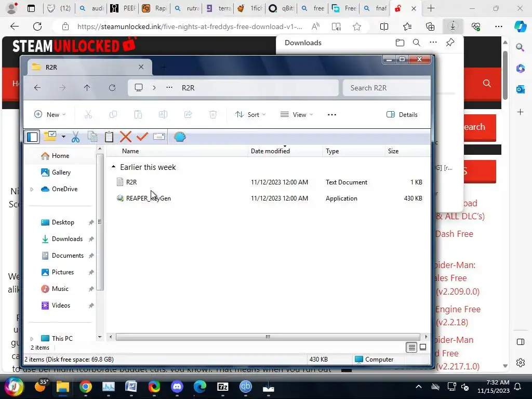This screenshot has width=532, height=399.
Task: Open the See more ellipsis menu in Explorer
Action: [x=332, y=115]
